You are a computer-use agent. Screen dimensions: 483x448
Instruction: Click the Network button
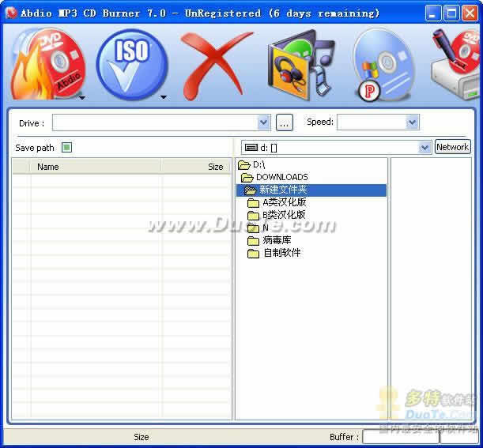point(453,147)
